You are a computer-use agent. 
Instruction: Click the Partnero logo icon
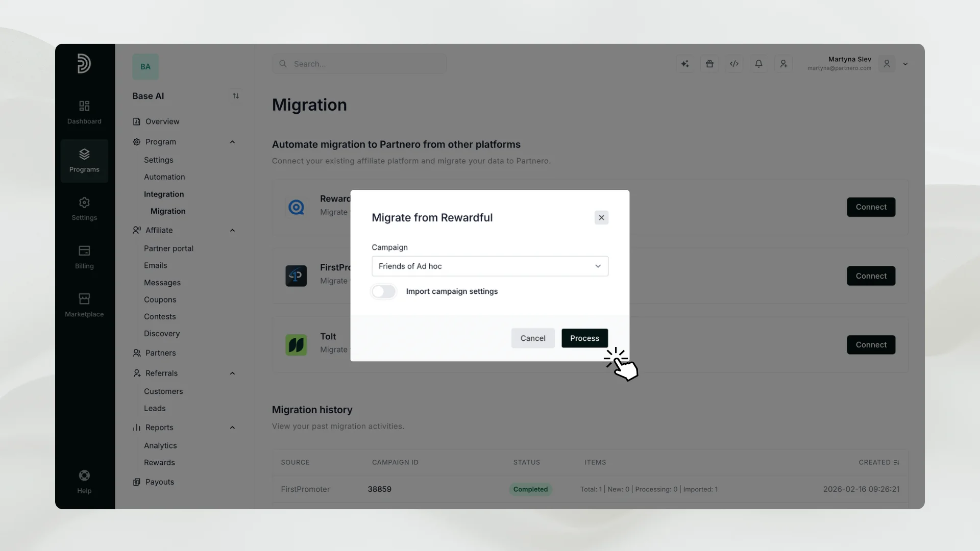(x=84, y=64)
